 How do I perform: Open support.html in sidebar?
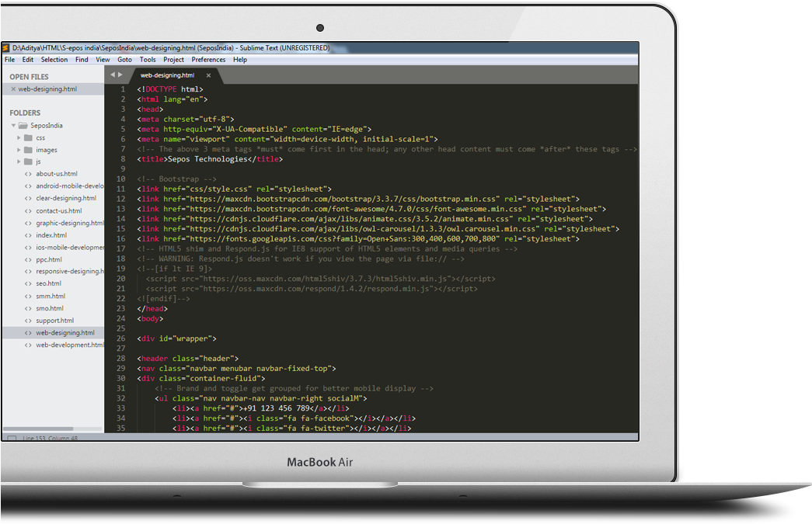point(55,321)
